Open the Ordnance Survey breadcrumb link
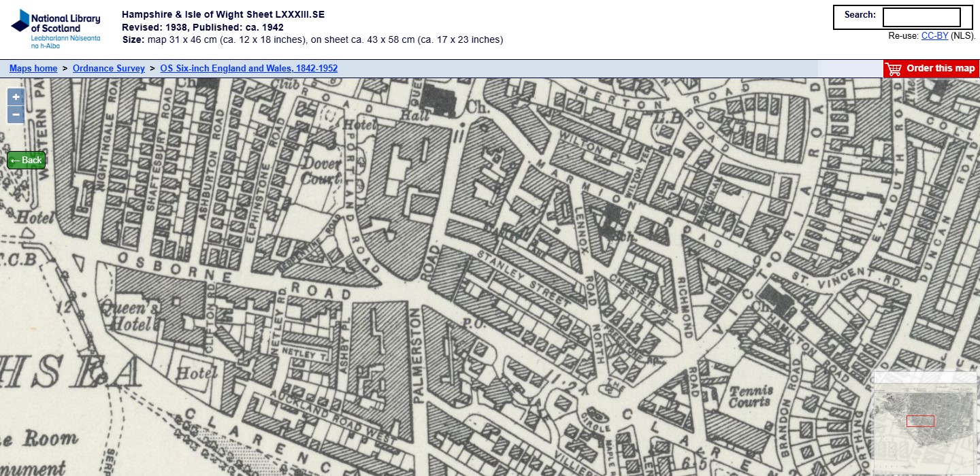This screenshot has width=980, height=476. point(109,69)
